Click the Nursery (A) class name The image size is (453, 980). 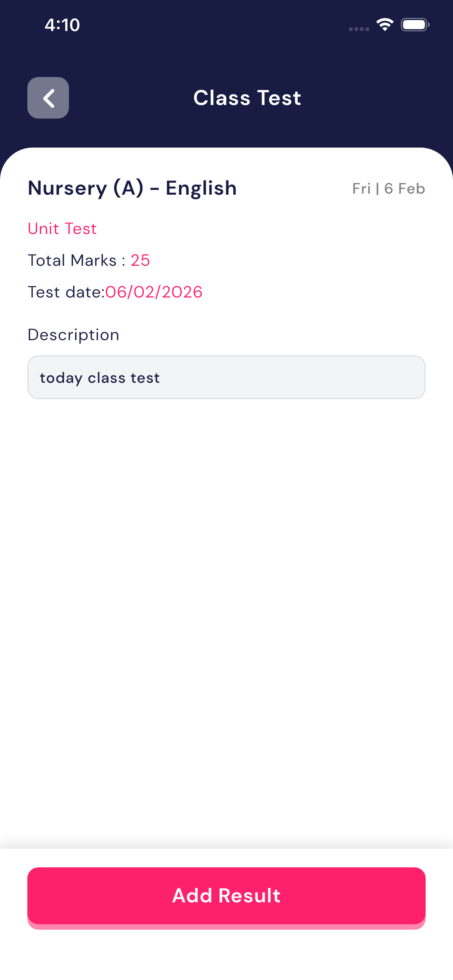click(86, 188)
